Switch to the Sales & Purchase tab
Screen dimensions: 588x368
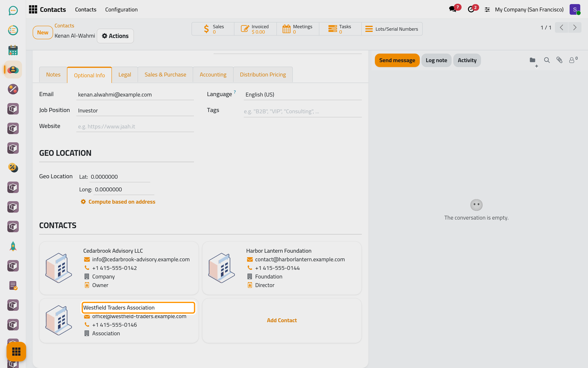point(165,75)
